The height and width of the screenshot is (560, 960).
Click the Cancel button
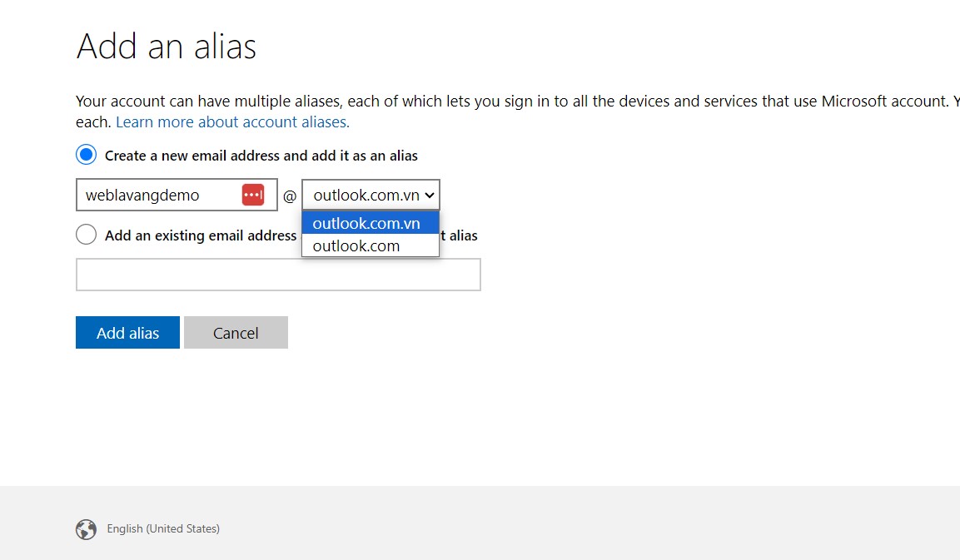click(x=236, y=332)
